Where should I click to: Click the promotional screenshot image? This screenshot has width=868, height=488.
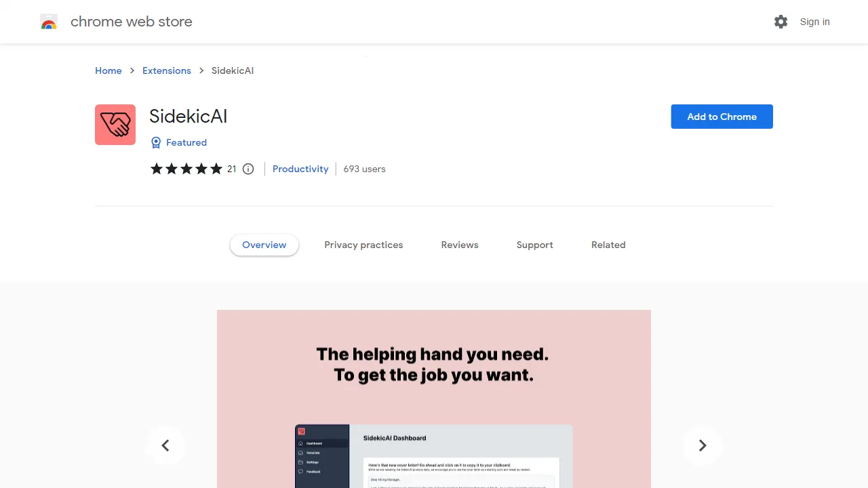434,399
